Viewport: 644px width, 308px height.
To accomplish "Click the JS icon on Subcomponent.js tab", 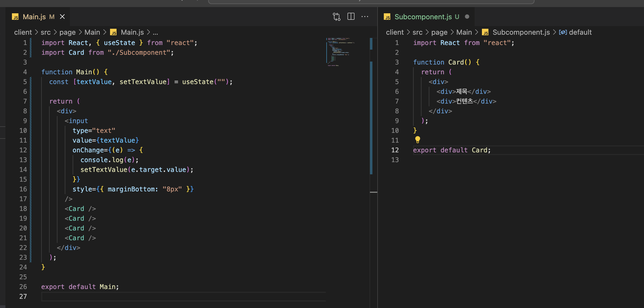I will 387,17.
